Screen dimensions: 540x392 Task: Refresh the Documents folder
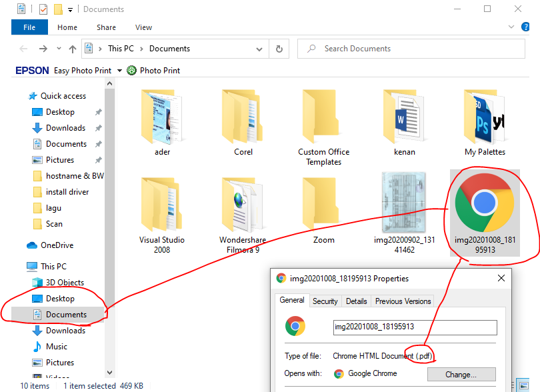(x=279, y=49)
